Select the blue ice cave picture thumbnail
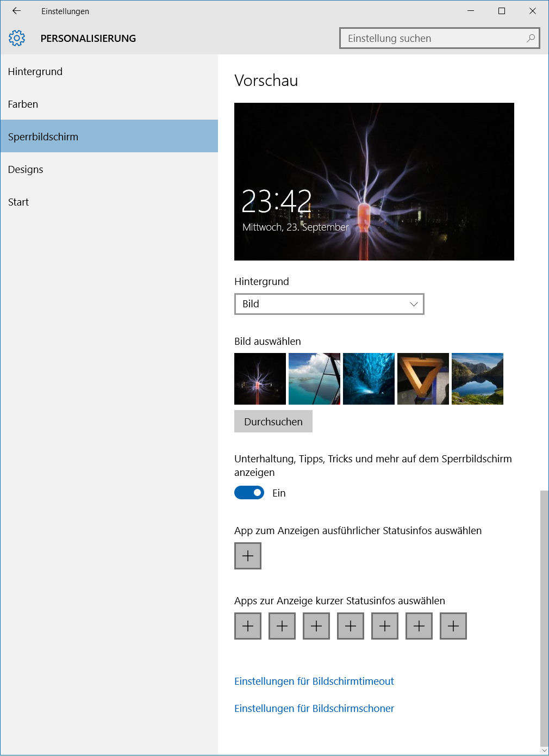The height and width of the screenshot is (756, 549). (x=369, y=379)
